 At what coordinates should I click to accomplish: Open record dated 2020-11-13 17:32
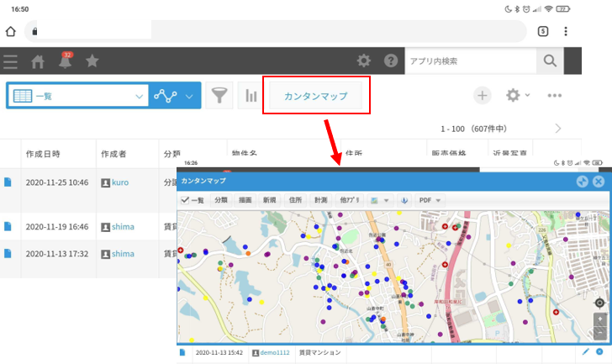pyautogui.click(x=8, y=254)
